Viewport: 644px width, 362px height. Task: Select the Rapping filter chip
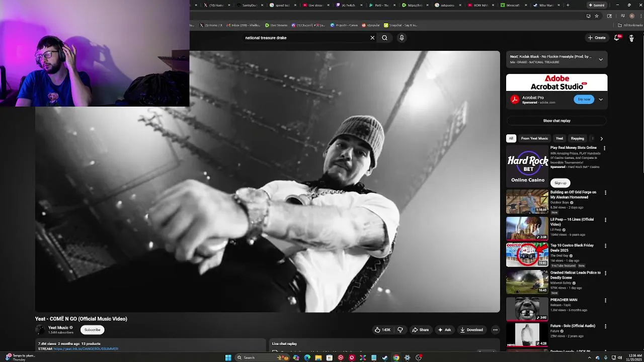[x=578, y=138]
